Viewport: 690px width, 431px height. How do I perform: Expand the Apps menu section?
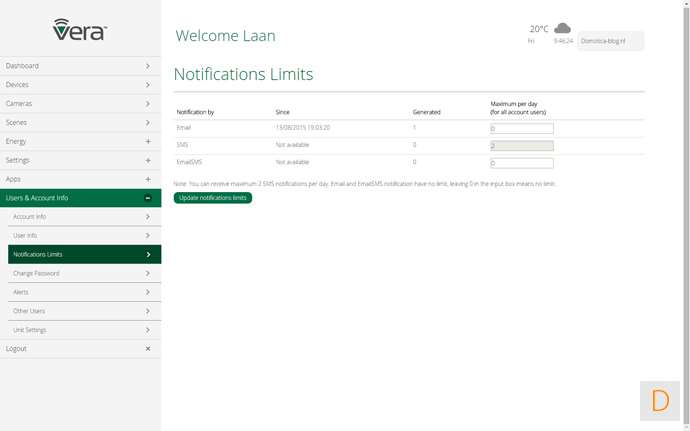click(x=148, y=179)
